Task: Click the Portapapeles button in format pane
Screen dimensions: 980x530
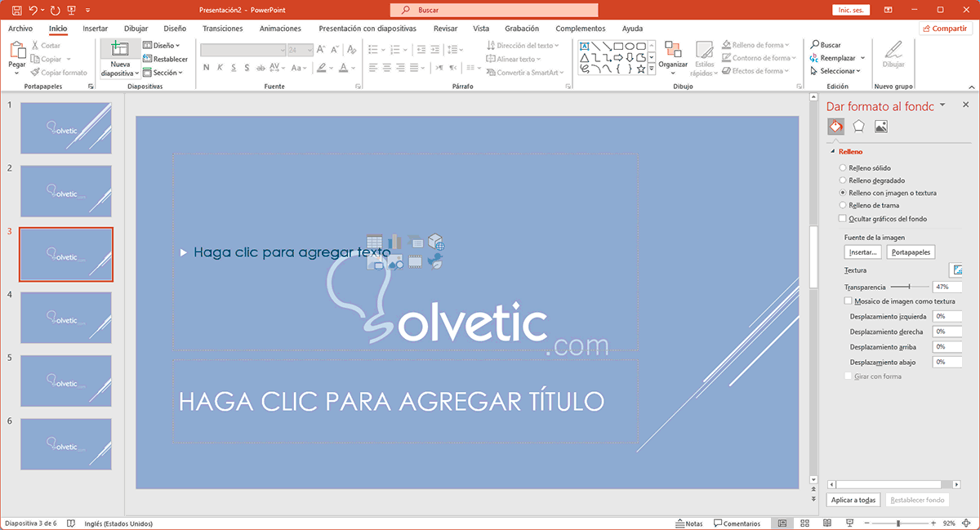Action: [911, 252]
